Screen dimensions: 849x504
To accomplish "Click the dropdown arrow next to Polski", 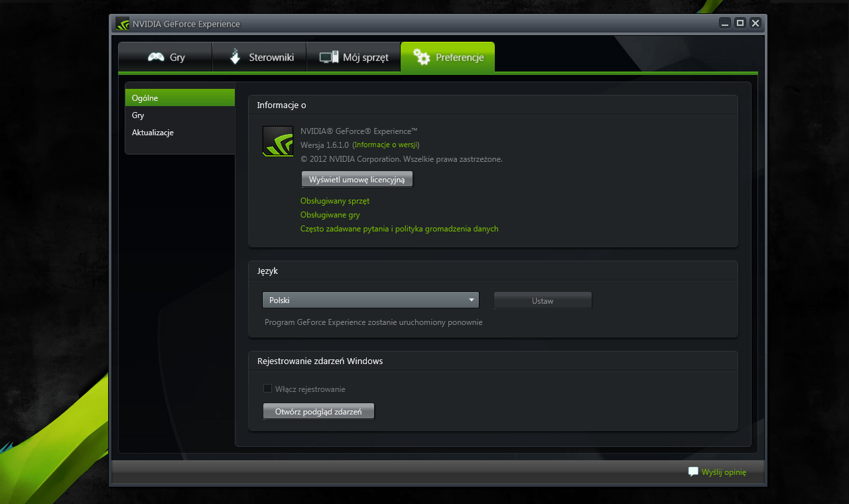I will tap(472, 300).
